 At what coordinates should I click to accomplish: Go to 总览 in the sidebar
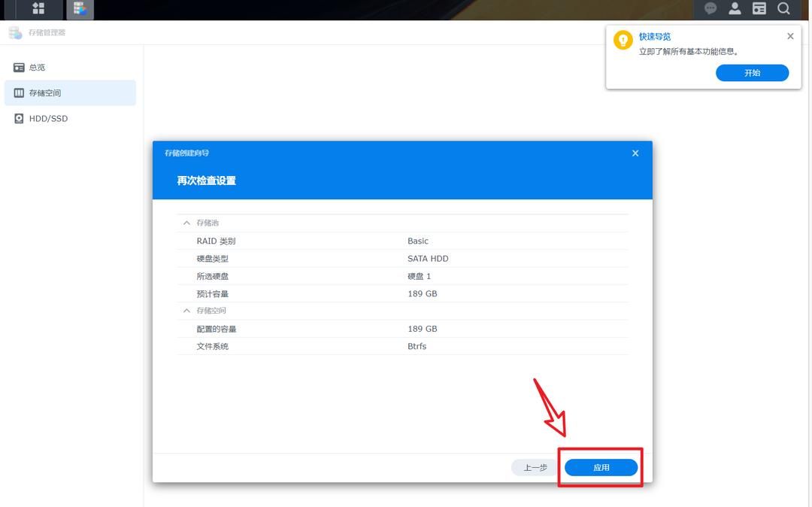click(38, 68)
